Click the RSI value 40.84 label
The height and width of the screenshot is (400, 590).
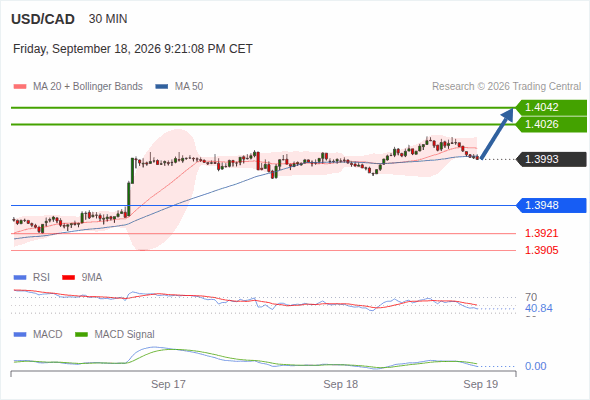pos(539,309)
